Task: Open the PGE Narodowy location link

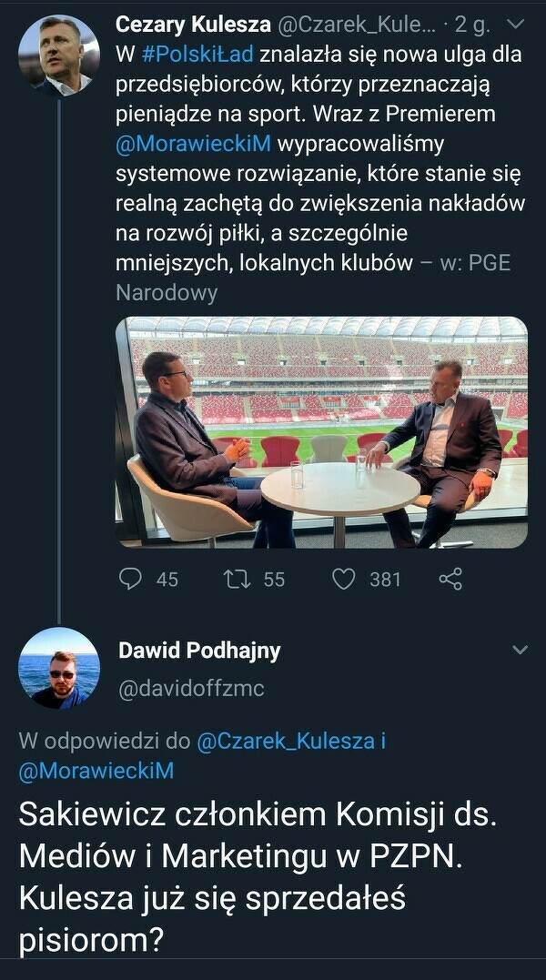Action: [475, 263]
